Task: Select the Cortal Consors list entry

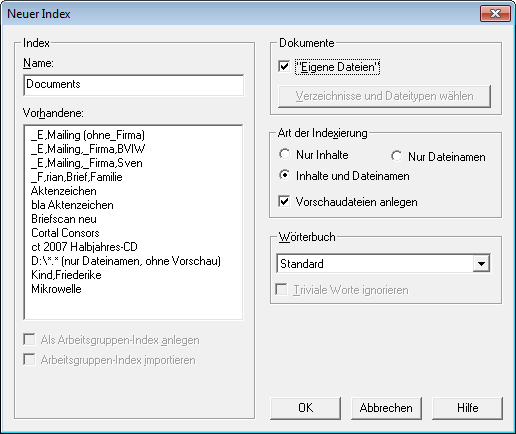Action: pyautogui.click(x=65, y=233)
